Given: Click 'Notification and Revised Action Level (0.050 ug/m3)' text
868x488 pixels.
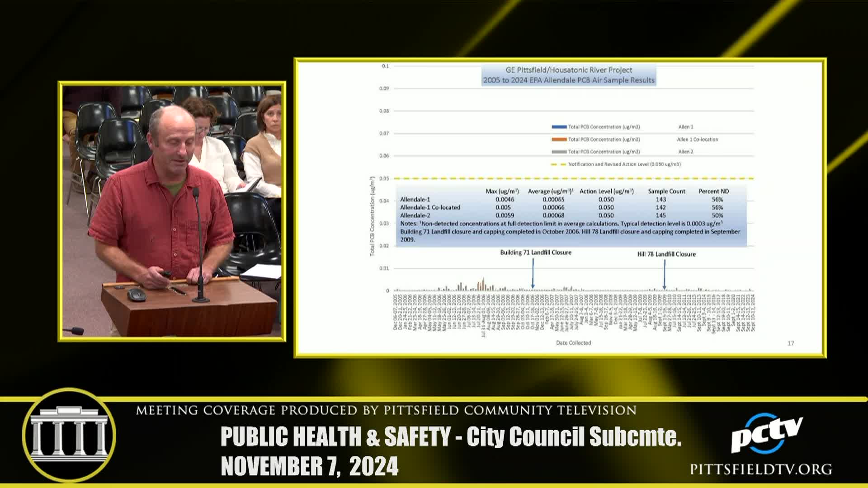Looking at the screenshot, I should point(624,164).
